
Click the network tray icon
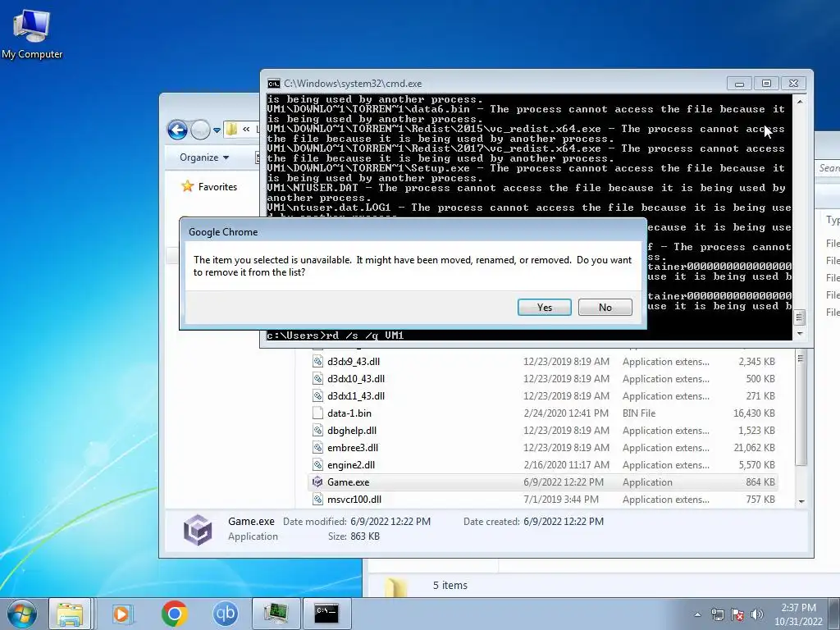coord(717,614)
